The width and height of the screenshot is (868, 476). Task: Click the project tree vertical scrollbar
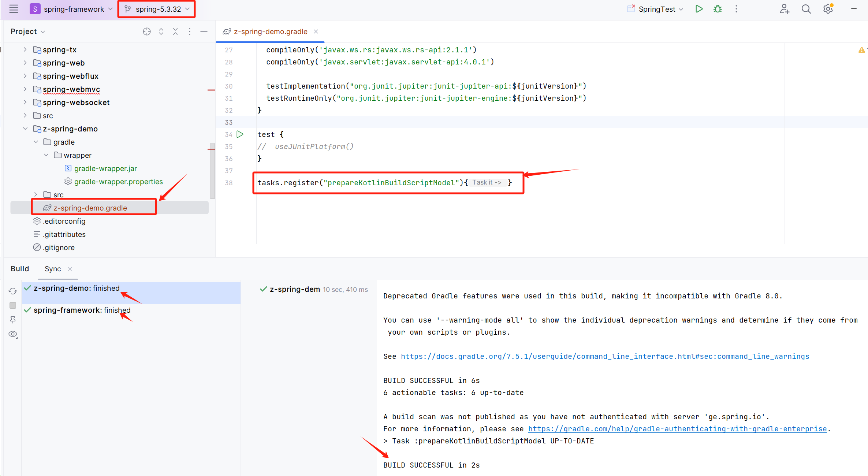pos(212,170)
